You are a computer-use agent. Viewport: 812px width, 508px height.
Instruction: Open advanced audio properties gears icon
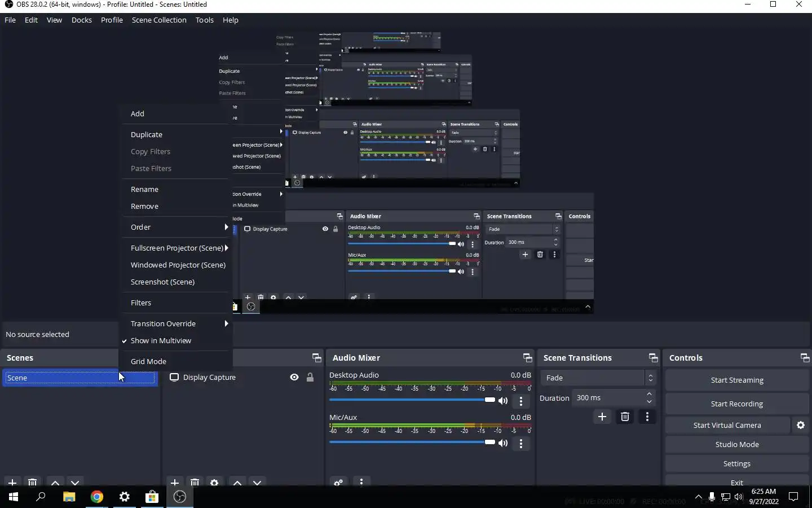click(338, 483)
